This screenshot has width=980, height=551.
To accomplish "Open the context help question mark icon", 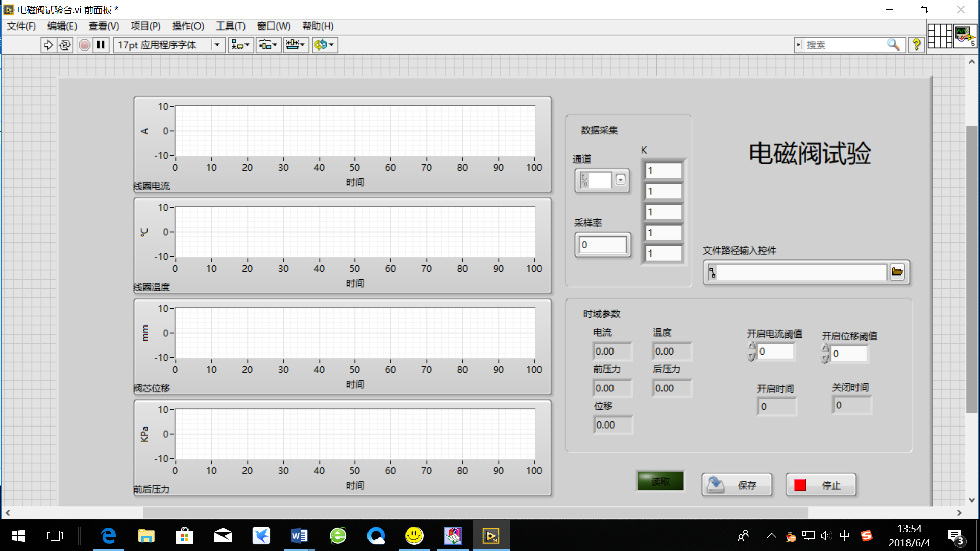I will pos(917,45).
